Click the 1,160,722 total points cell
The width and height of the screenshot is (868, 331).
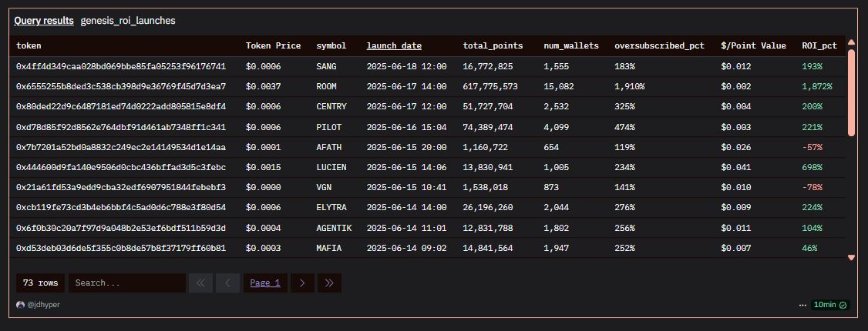(486, 148)
